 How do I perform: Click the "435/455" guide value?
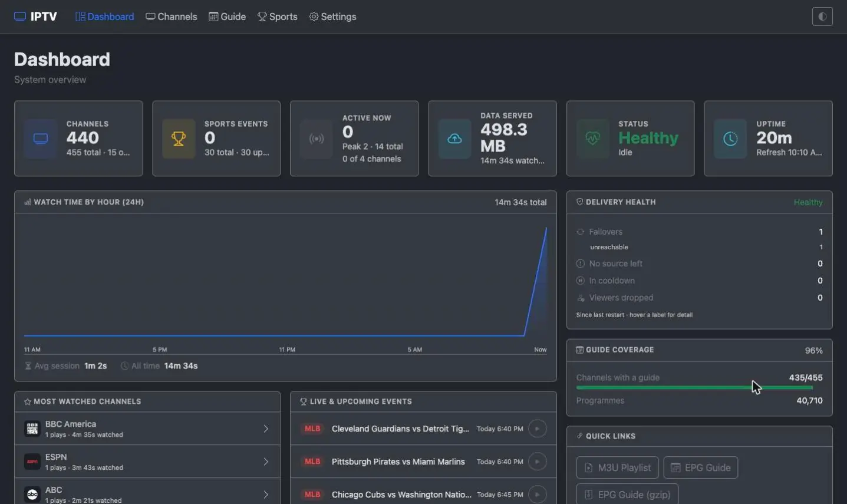[x=806, y=377]
